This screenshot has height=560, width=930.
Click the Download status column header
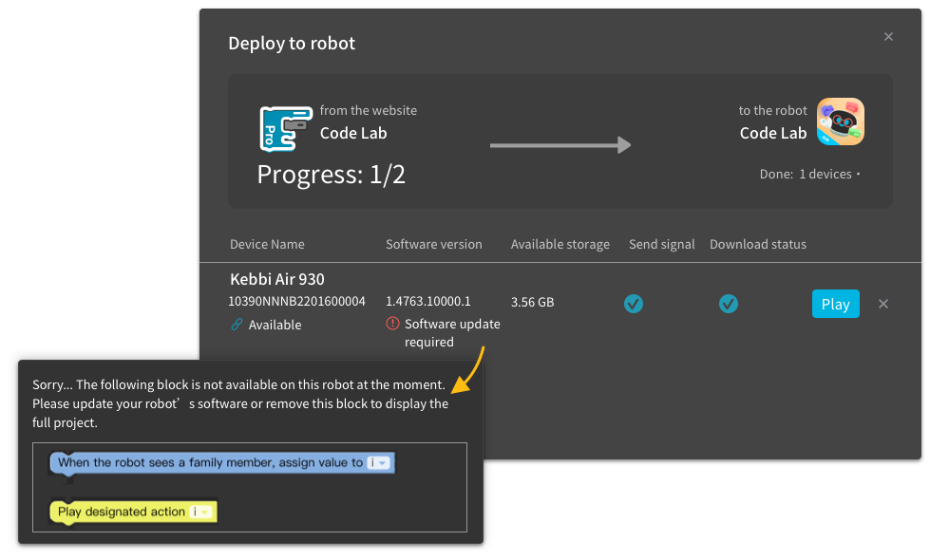tap(758, 244)
